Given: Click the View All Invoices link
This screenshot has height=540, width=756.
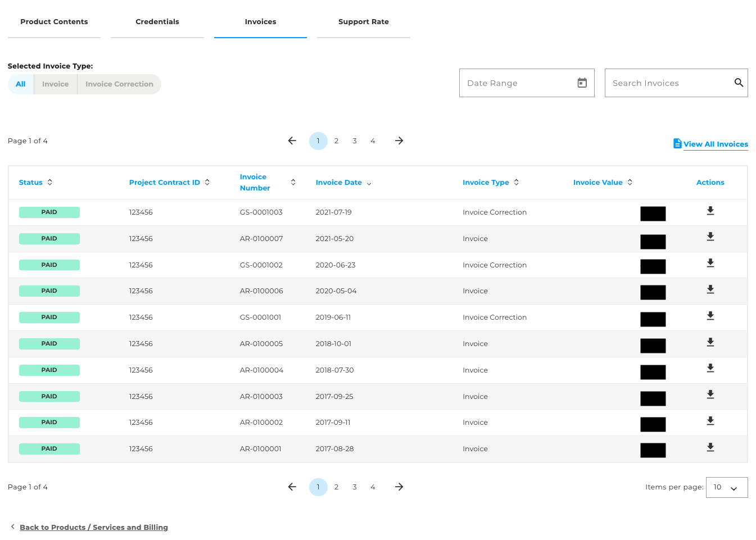Looking at the screenshot, I should [716, 144].
